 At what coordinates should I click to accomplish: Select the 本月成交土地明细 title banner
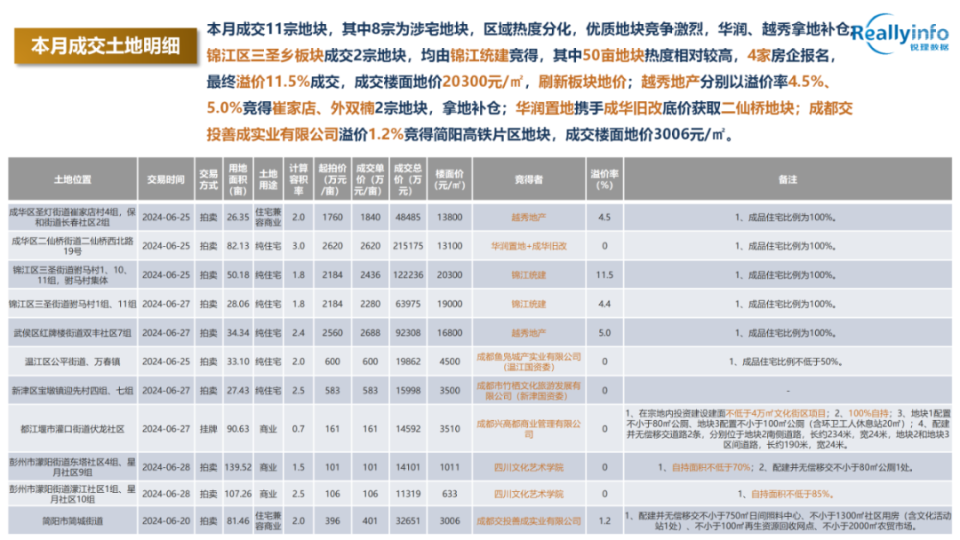point(106,46)
